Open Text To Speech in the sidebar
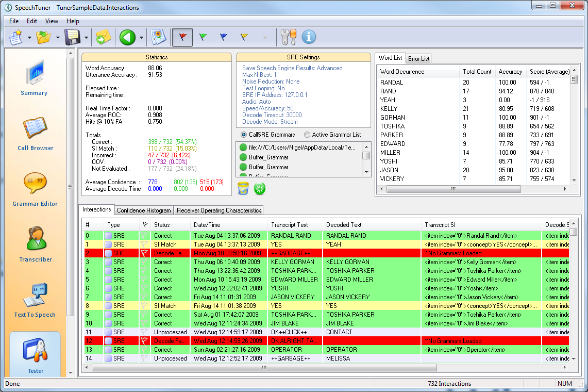The height and width of the screenshot is (392, 588). (35, 300)
